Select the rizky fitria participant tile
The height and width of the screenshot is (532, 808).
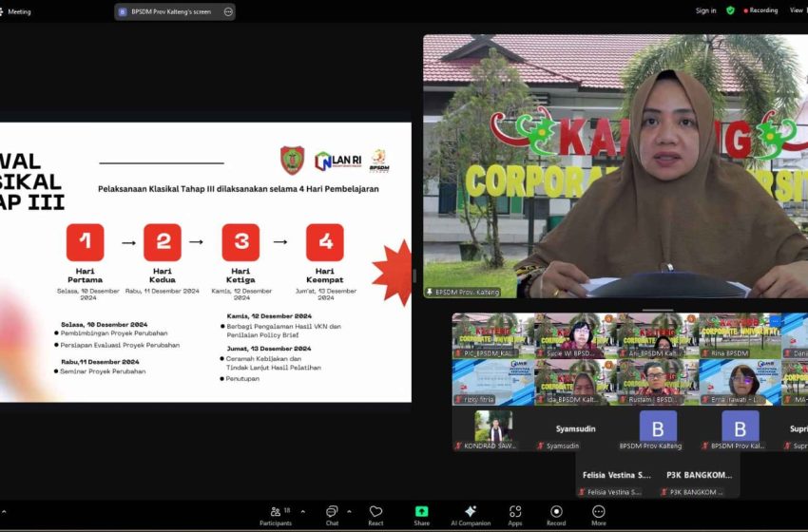(x=493, y=382)
